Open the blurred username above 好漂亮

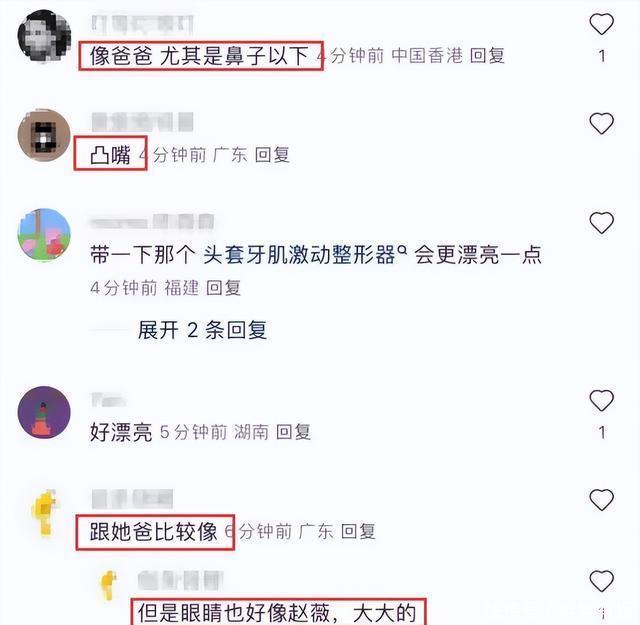tap(108, 400)
